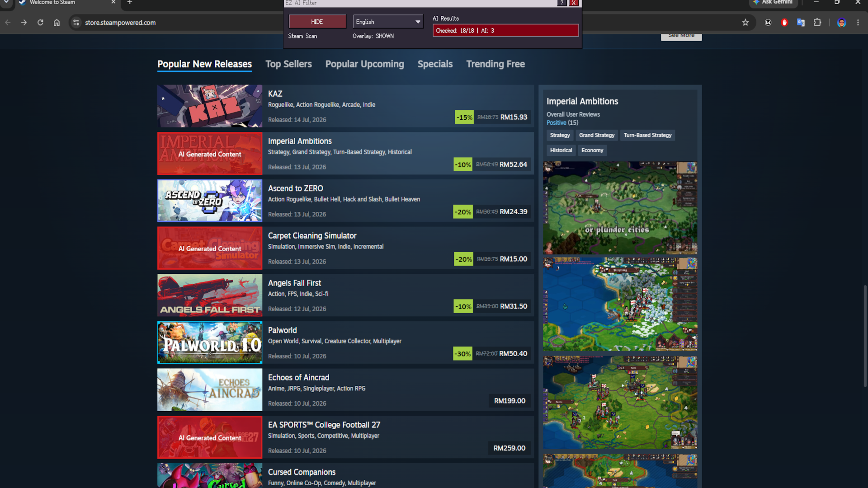Go back to the previous page

click(x=8, y=23)
